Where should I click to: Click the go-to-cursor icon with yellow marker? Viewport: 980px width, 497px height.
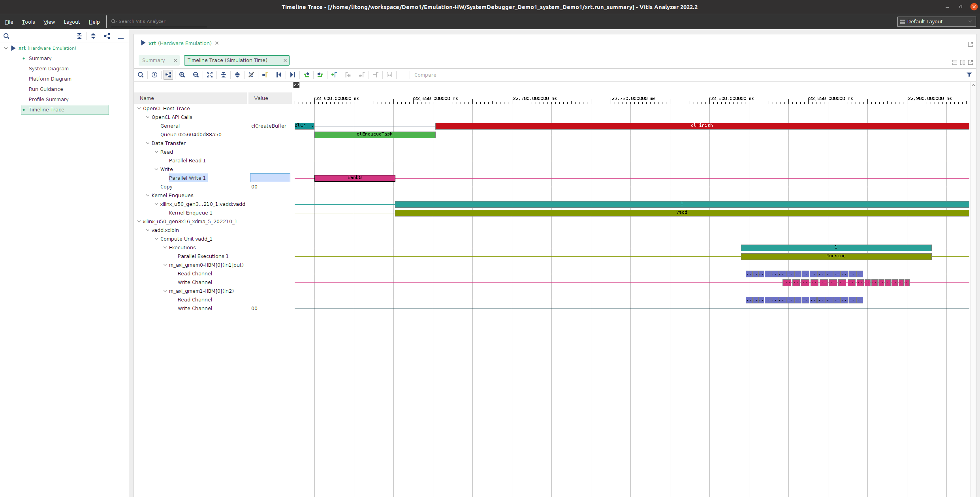265,75
